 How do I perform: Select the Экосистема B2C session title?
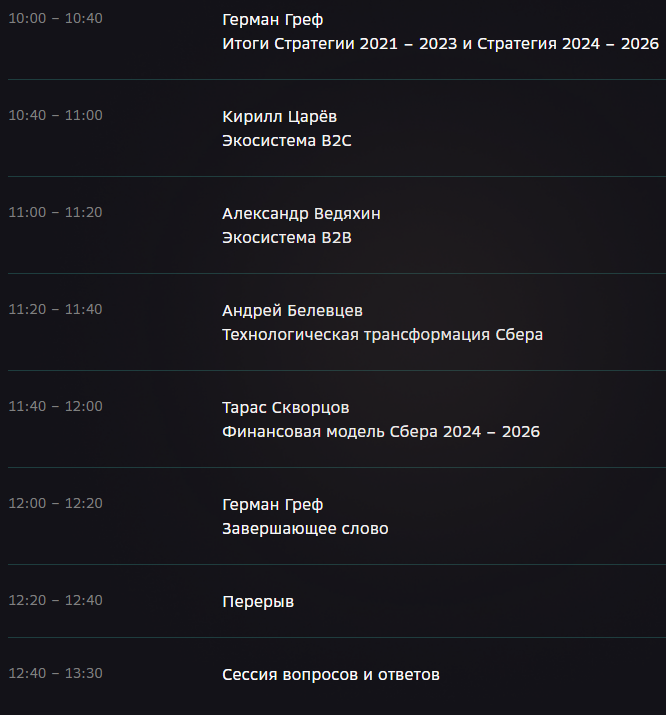point(287,141)
